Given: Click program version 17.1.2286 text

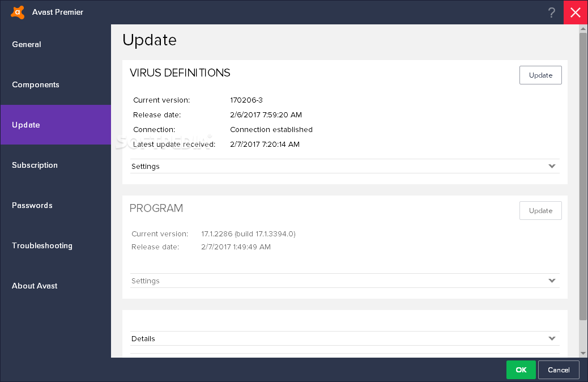Looking at the screenshot, I should point(248,234).
